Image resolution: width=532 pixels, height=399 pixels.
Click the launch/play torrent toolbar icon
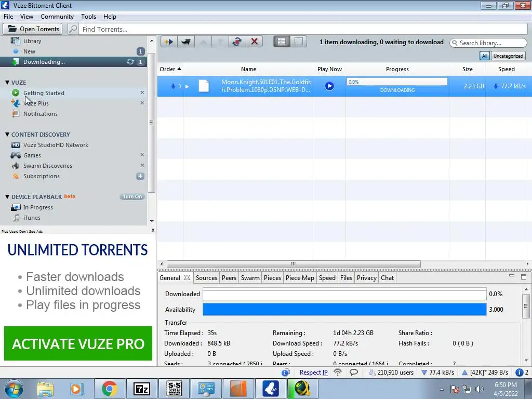coord(169,42)
